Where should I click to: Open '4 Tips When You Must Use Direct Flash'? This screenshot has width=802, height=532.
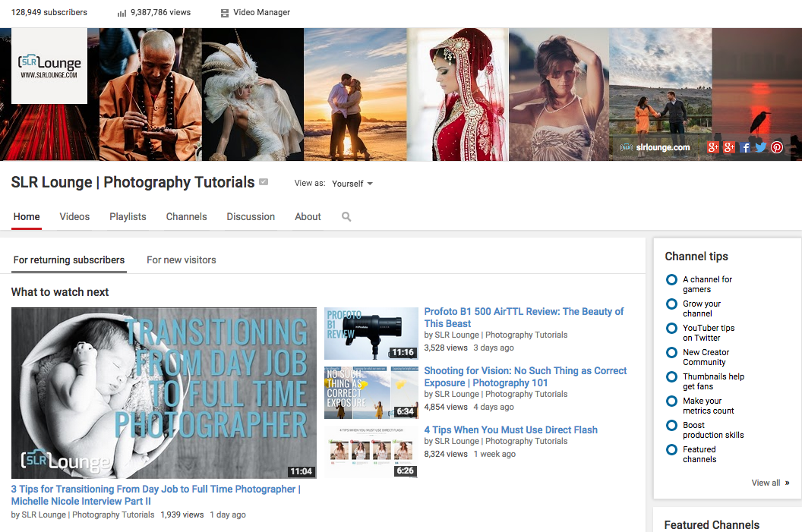pos(510,430)
